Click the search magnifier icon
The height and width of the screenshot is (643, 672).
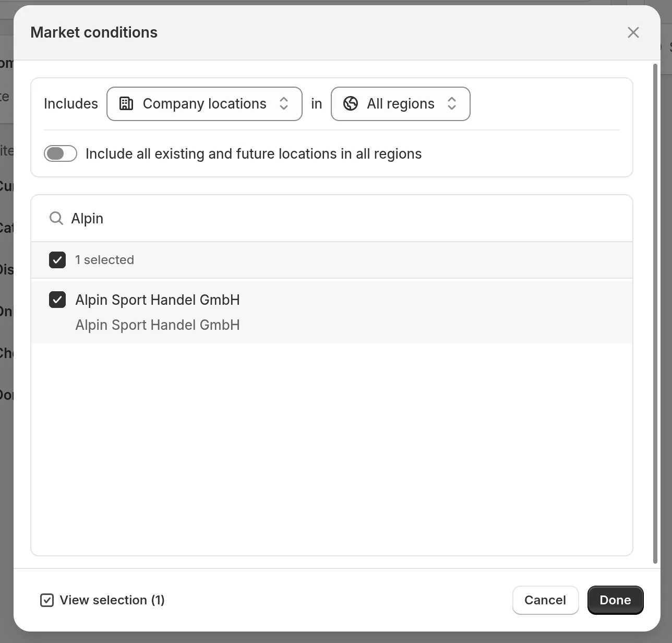tap(56, 218)
